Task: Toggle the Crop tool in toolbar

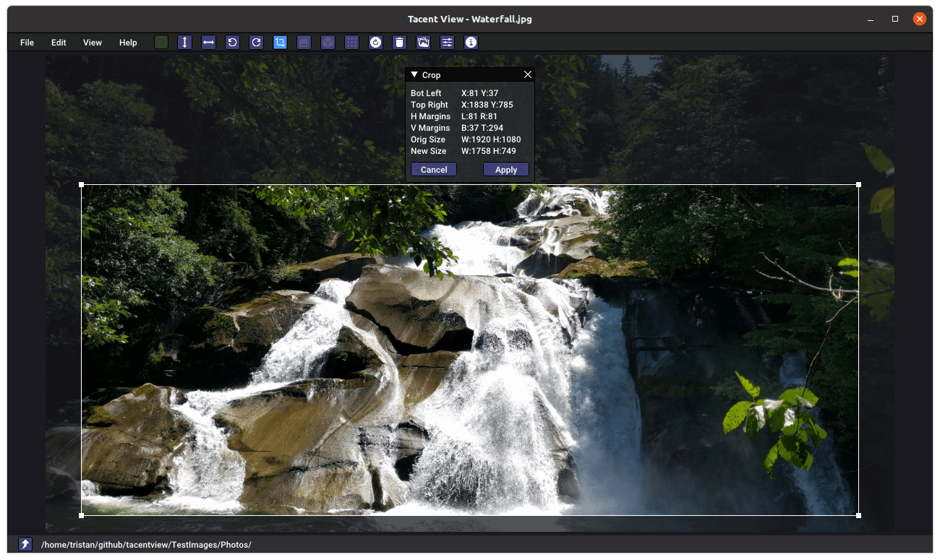Action: click(x=280, y=43)
